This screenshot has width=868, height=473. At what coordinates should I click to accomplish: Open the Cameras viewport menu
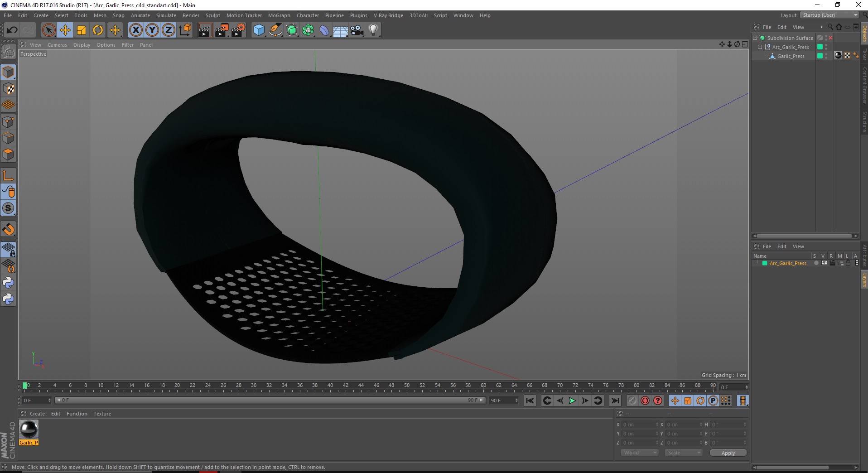[x=57, y=45]
